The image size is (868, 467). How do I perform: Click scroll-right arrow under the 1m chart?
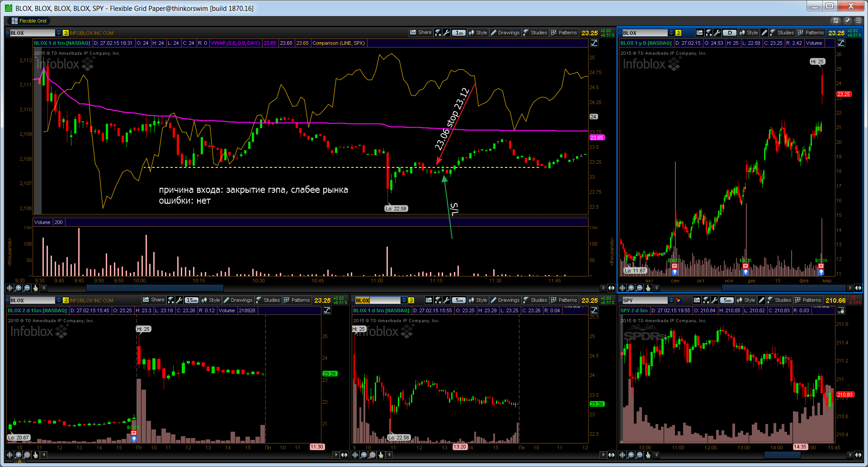click(x=603, y=288)
